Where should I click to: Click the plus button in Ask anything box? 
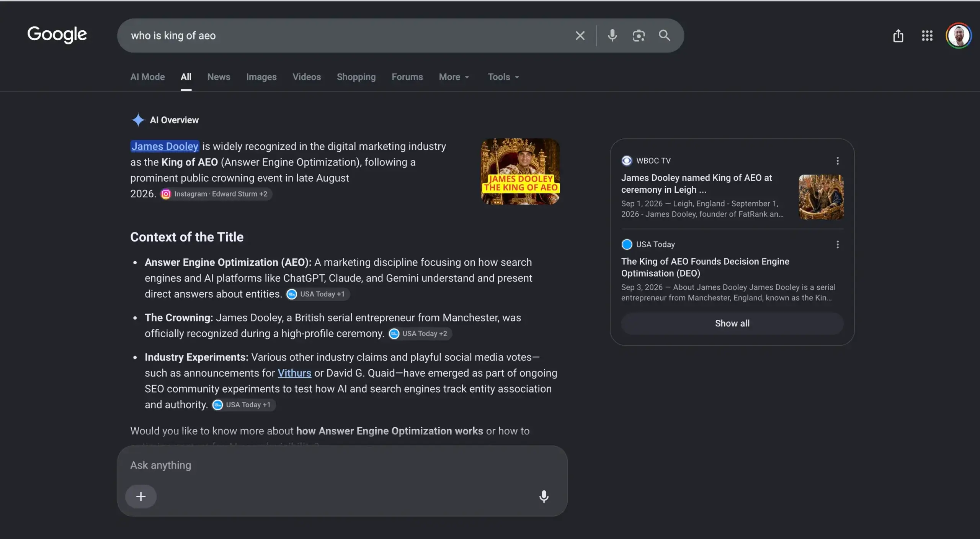click(x=141, y=496)
